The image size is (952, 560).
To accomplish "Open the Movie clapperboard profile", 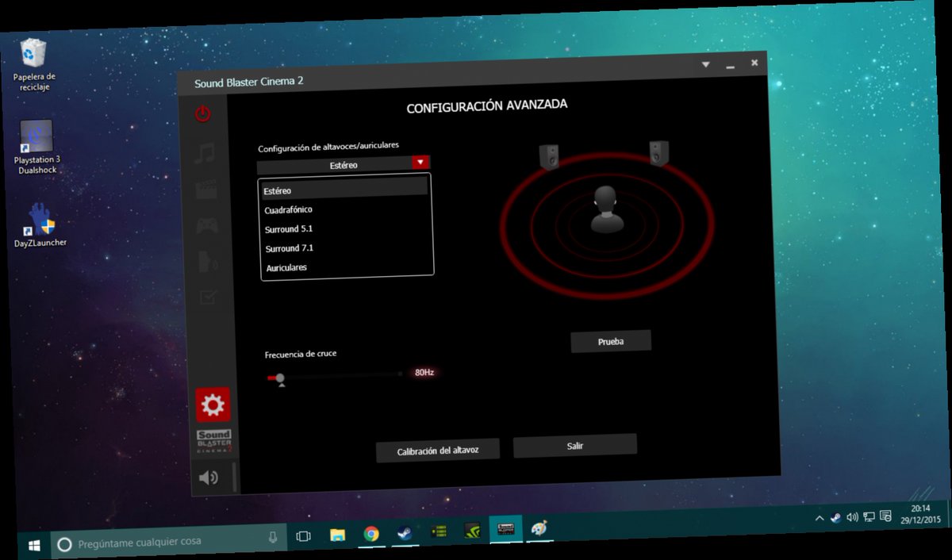I will [205, 190].
